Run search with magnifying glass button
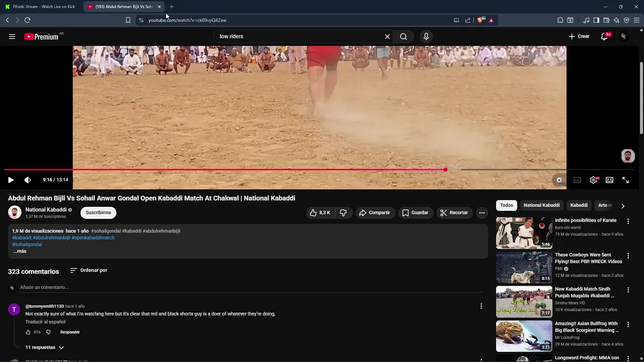Image resolution: width=644 pixels, height=362 pixels. pyautogui.click(x=404, y=37)
